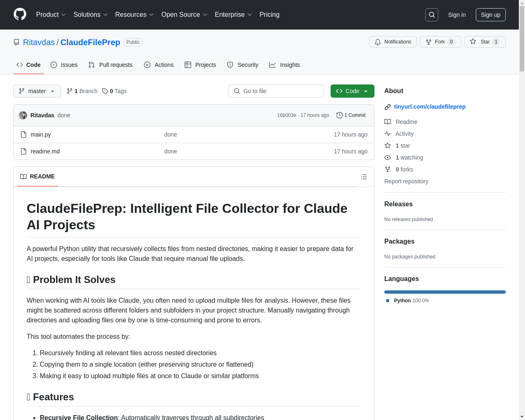Jump to Readme in About sidebar
This screenshot has height=420, width=525.
[x=401, y=122]
